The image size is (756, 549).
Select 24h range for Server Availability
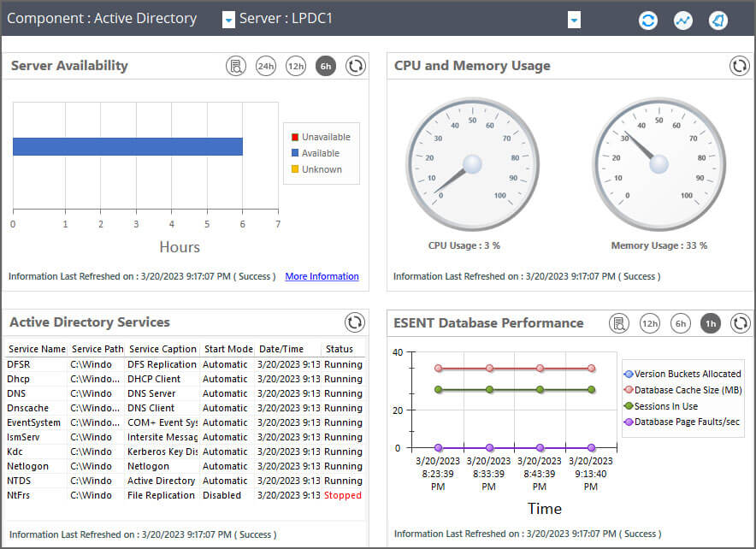pyautogui.click(x=266, y=66)
